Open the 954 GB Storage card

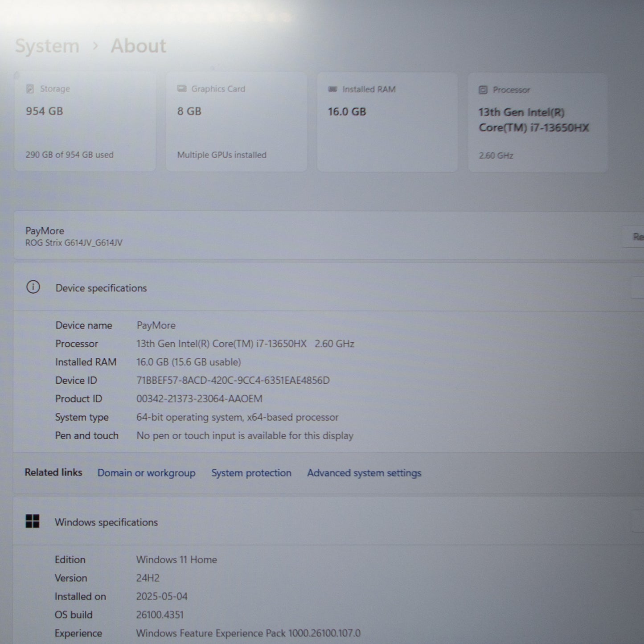tap(85, 122)
